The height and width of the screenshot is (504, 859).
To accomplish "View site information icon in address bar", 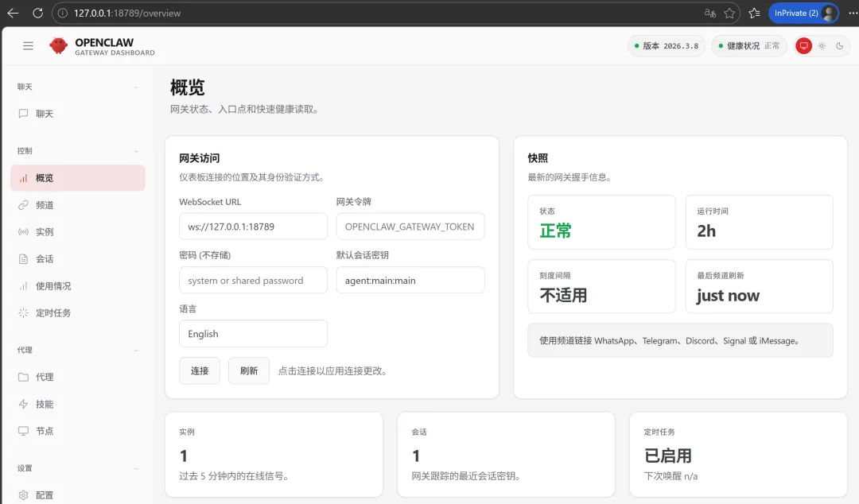I will click(63, 14).
